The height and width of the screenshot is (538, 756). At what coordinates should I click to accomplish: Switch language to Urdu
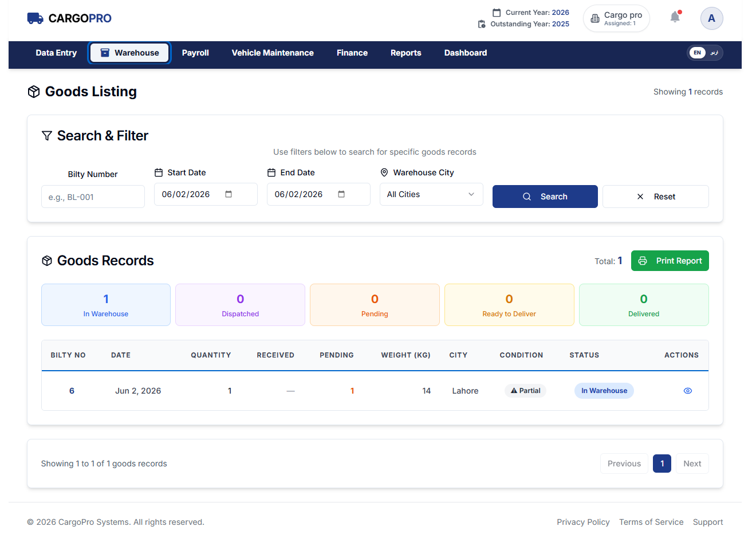714,53
